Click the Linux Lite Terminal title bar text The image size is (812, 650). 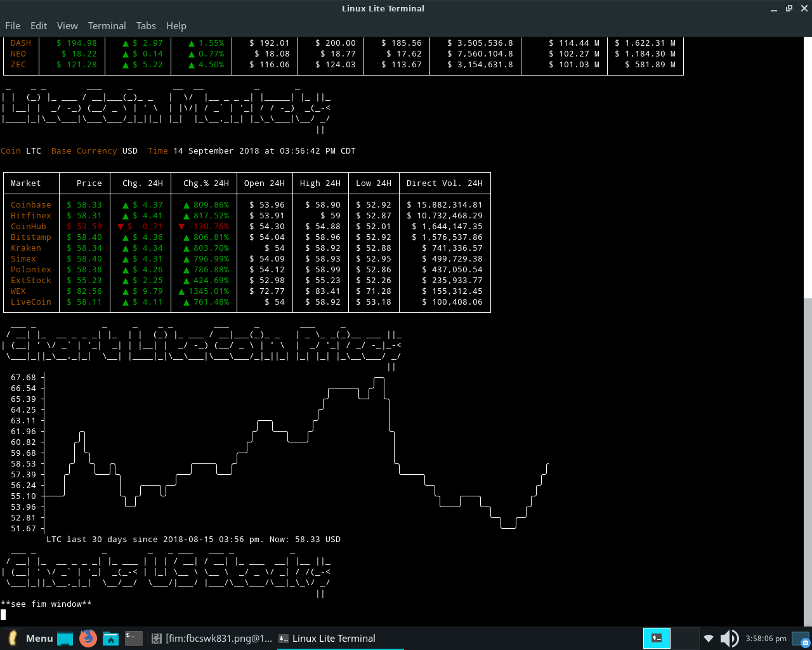tap(383, 8)
